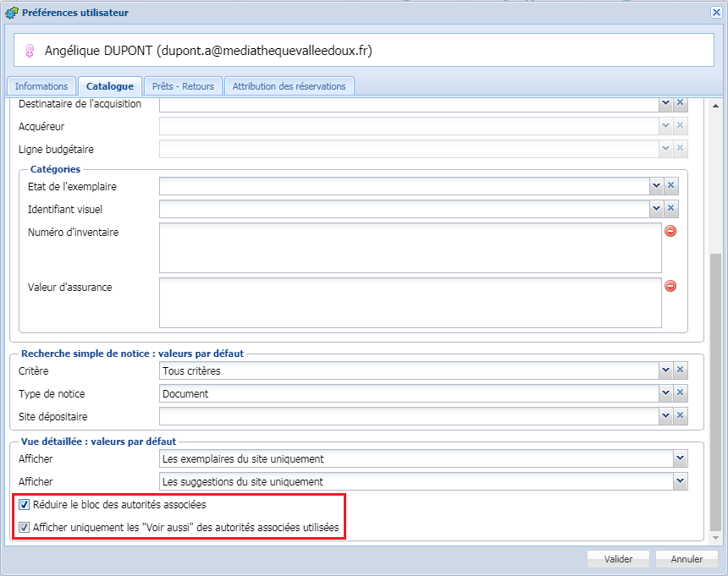This screenshot has height=576, width=728.
Task: Open the Attribution des réservations tab
Action: pos(288,85)
